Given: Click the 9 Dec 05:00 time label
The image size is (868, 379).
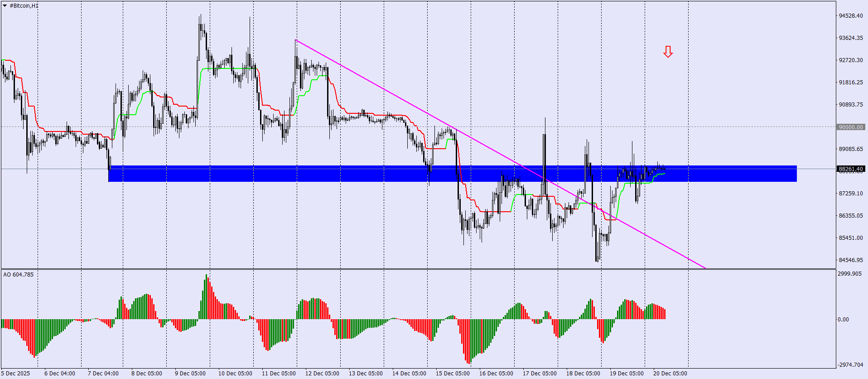Looking at the screenshot, I should (190, 374).
